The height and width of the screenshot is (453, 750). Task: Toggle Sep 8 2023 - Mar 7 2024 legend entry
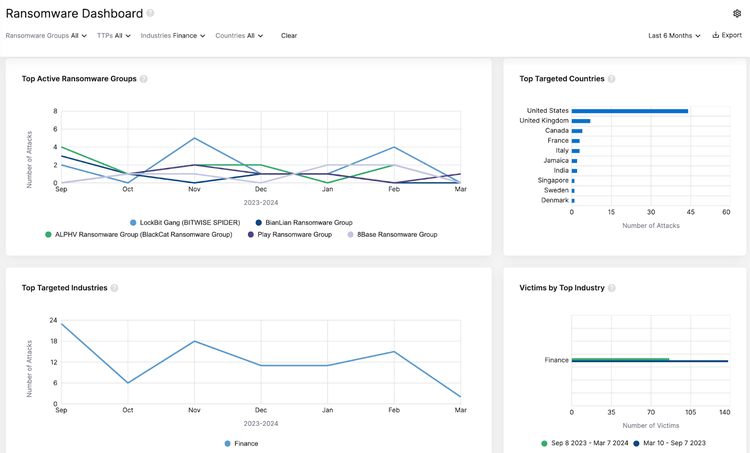pos(543,442)
